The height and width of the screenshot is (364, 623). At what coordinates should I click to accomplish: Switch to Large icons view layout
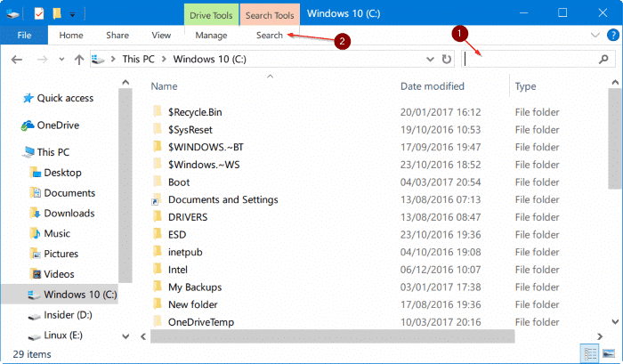click(609, 353)
